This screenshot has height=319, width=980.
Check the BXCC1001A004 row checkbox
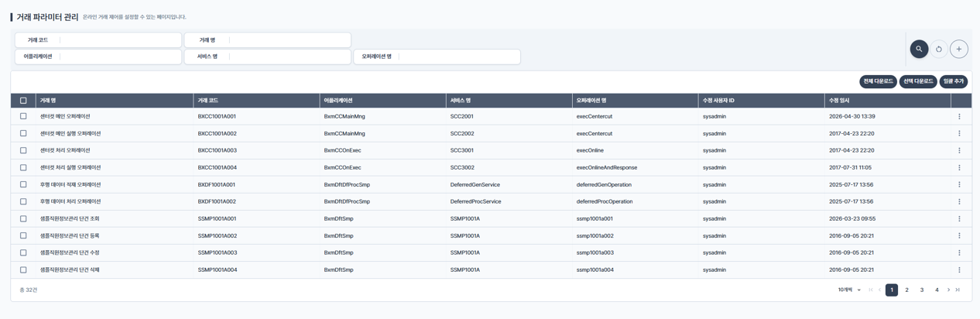pos(23,168)
